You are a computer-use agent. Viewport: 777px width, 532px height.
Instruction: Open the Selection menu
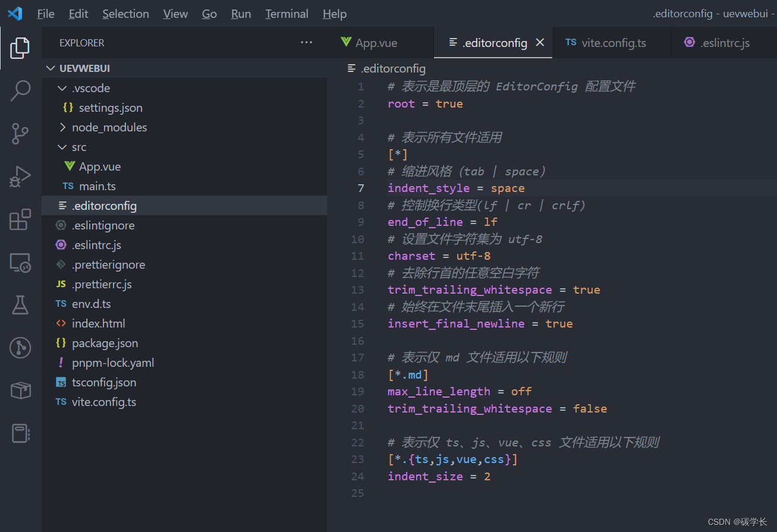point(125,14)
